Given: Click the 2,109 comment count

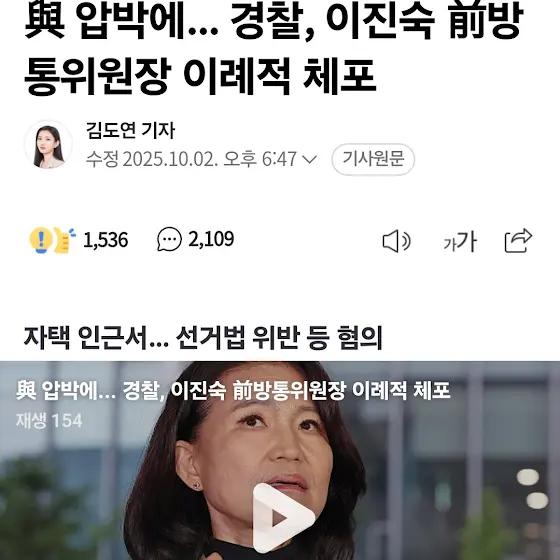Looking at the screenshot, I should coord(211,239).
